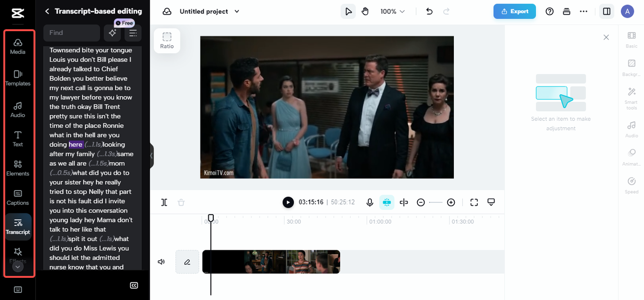Open the Ratio selector
The image size is (644, 300).
tap(167, 40)
